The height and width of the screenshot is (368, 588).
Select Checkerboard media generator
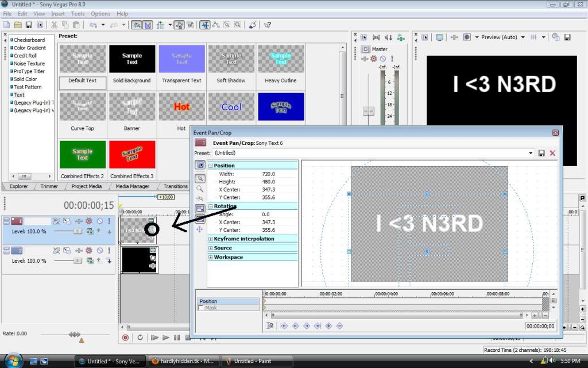(x=29, y=40)
